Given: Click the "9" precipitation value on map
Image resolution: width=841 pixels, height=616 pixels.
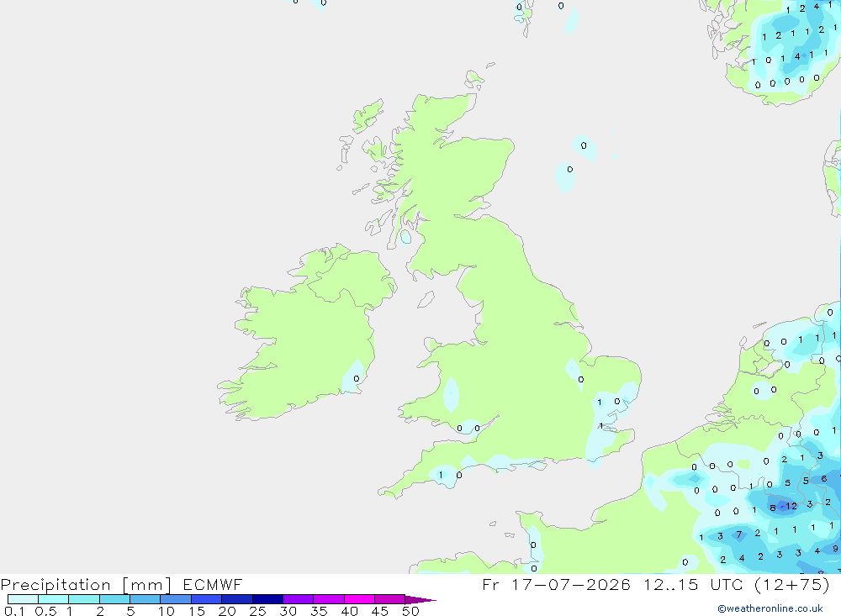Looking at the screenshot, I should click(x=835, y=549).
